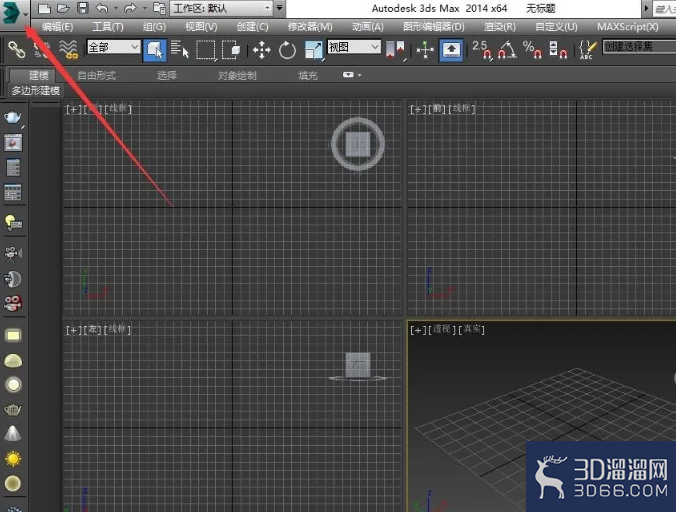
Task: Toggle the Keyboard Shortcut Override button
Action: (x=451, y=50)
